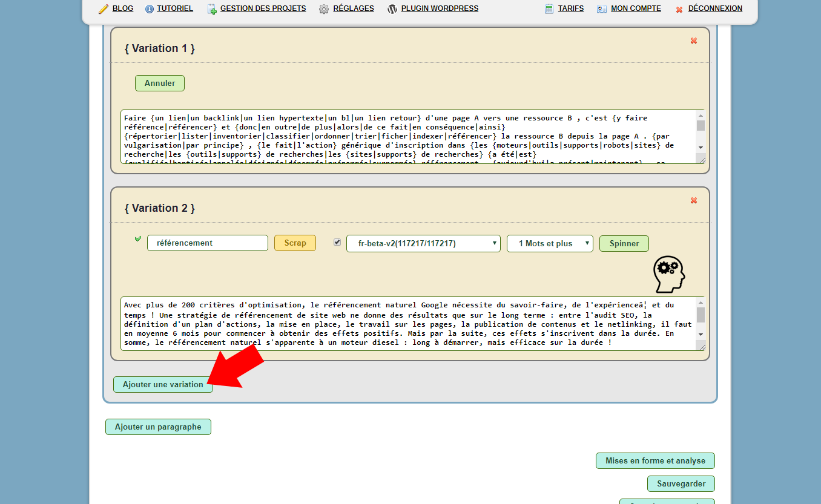Go to MON COMPTE
This screenshot has width=821, height=504.
(636, 8)
